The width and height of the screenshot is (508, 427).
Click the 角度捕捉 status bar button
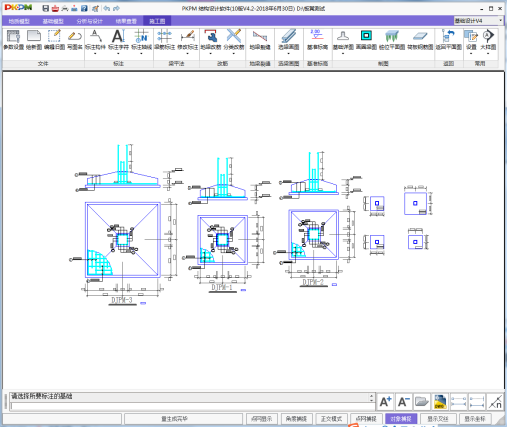[x=296, y=419]
